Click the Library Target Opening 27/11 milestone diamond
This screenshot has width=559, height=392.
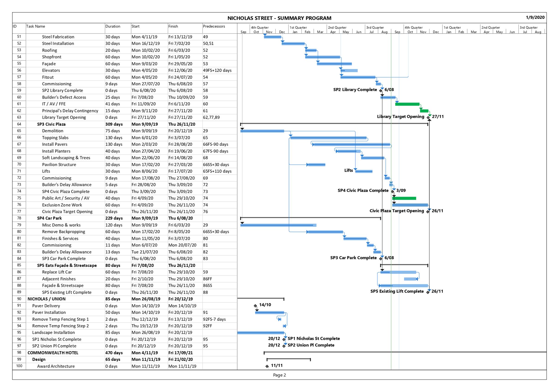tap(428, 118)
